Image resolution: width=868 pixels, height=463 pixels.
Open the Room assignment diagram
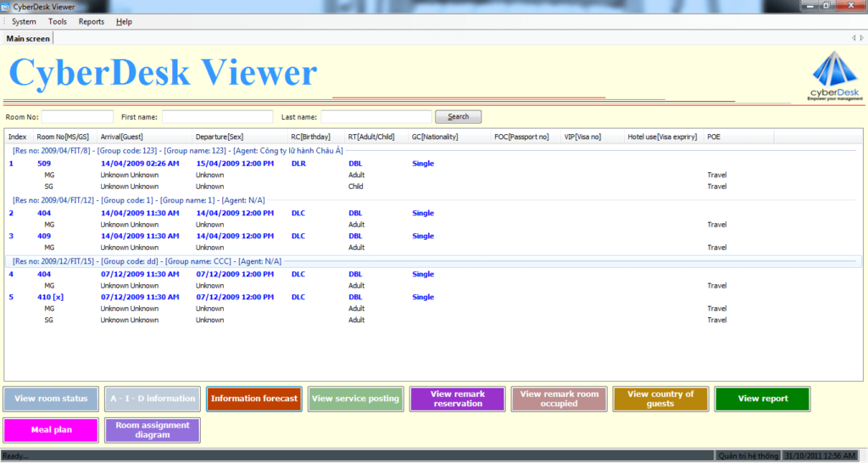153,430
